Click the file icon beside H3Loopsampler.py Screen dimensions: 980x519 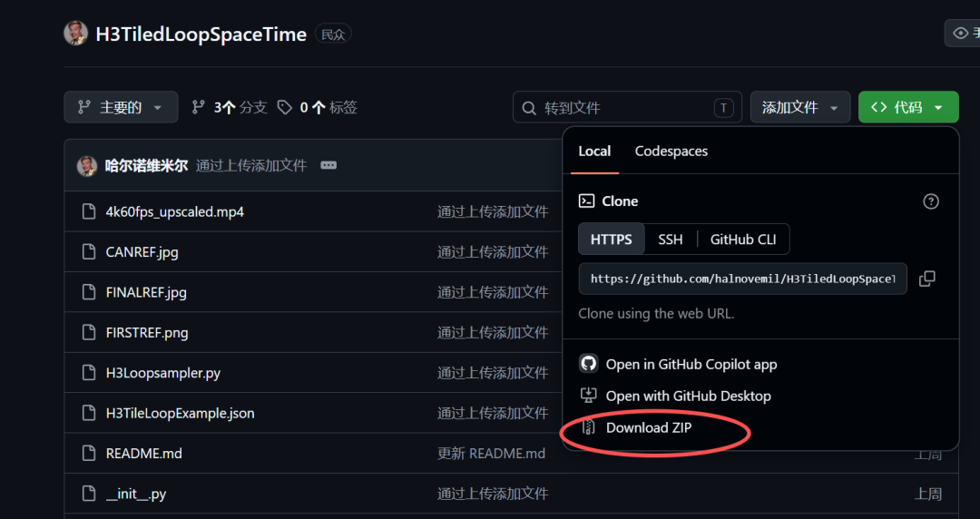click(x=89, y=373)
